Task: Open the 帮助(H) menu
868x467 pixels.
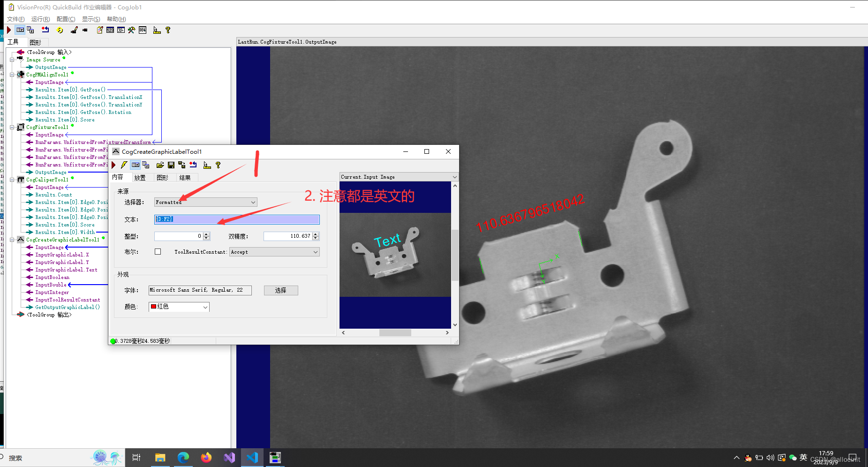Action: 116,19
